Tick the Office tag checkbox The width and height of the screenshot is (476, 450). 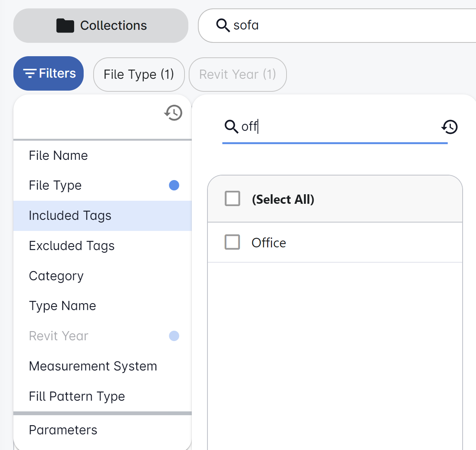pyautogui.click(x=232, y=242)
